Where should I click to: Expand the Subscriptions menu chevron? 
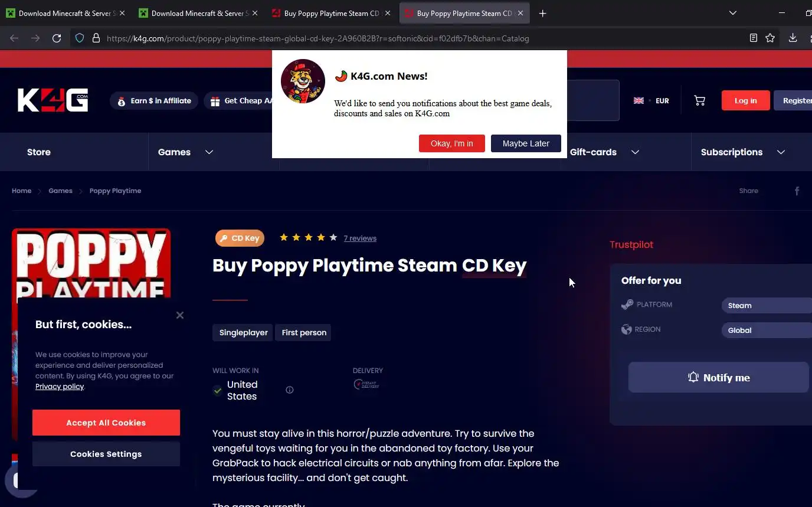[781, 152]
